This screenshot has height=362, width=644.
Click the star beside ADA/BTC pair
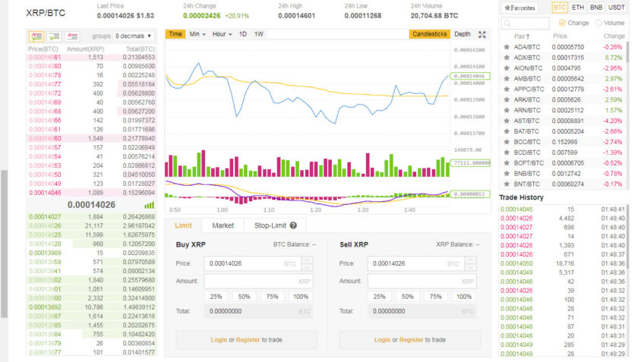(x=507, y=47)
